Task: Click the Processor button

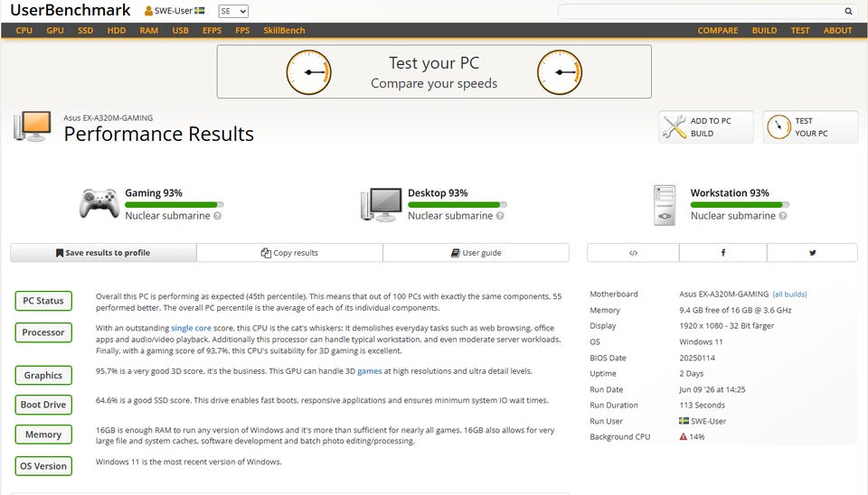Action: click(43, 332)
